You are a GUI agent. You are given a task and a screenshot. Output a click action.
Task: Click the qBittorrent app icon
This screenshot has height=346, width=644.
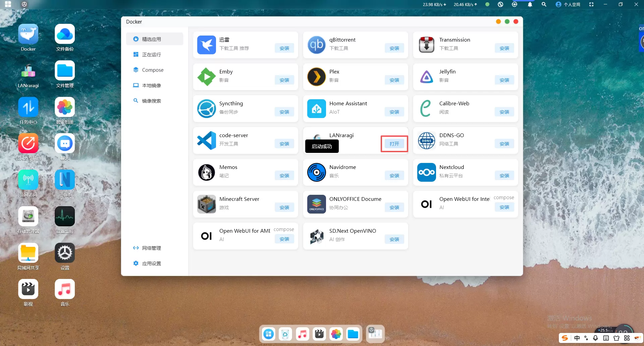[316, 45]
